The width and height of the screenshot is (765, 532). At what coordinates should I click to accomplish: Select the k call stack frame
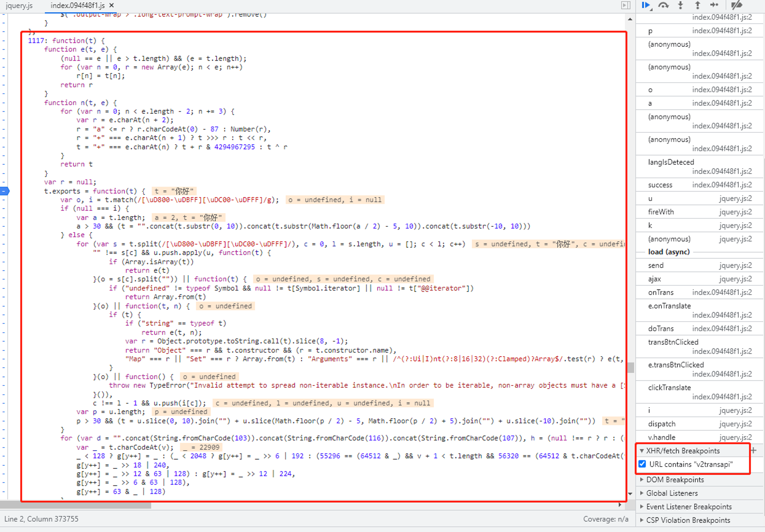[x=700, y=225]
